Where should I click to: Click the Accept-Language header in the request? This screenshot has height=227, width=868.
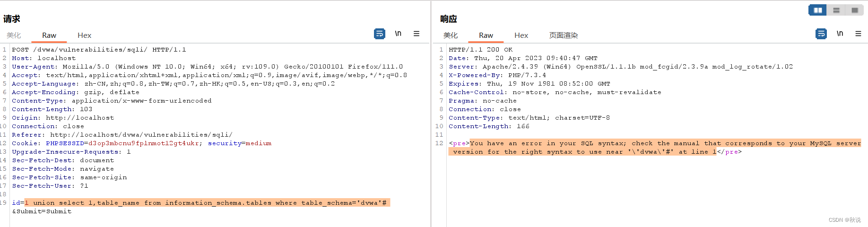[173, 84]
